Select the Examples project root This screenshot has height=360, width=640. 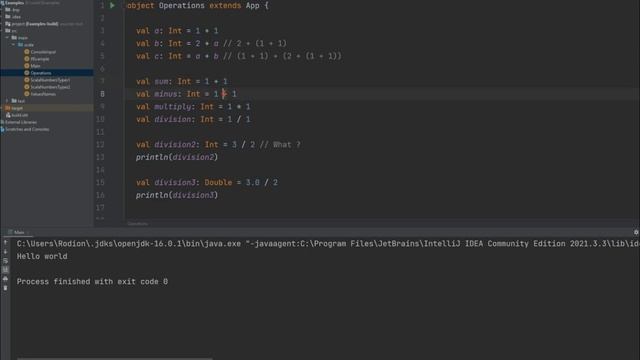pos(14,3)
